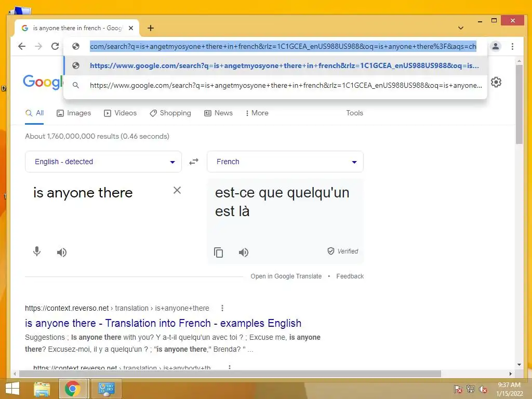Viewport: 532px width, 399px height.
Task: Click inside the address bar URL field
Action: pyautogui.click(x=283, y=46)
